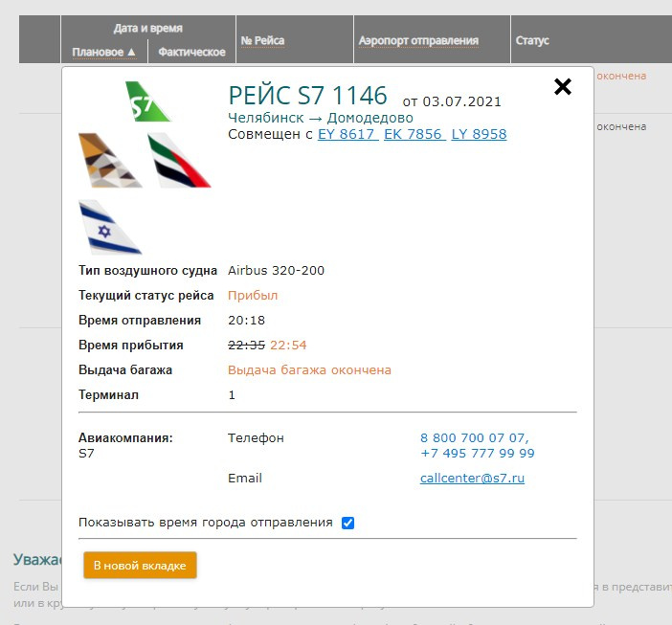Viewport: 672px width, 625px height.
Task: Click the S7 airline tail logo
Action: pos(147,101)
